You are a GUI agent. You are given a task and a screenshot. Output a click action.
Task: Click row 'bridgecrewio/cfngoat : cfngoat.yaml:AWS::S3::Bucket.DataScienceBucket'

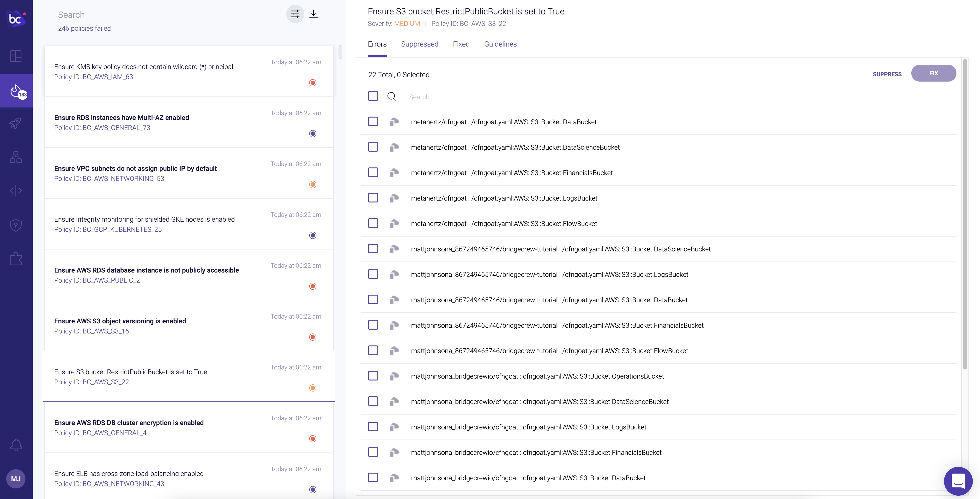point(659,402)
